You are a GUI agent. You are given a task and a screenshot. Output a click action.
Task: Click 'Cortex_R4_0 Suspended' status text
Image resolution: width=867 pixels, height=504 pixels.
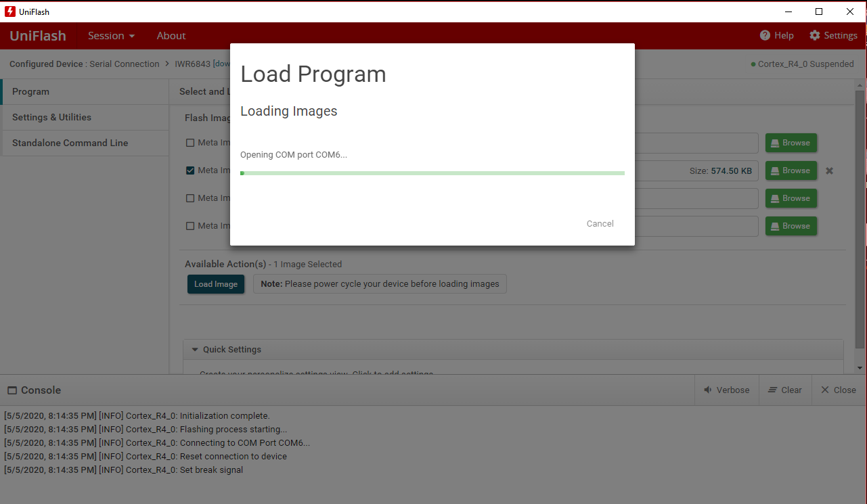(x=805, y=64)
